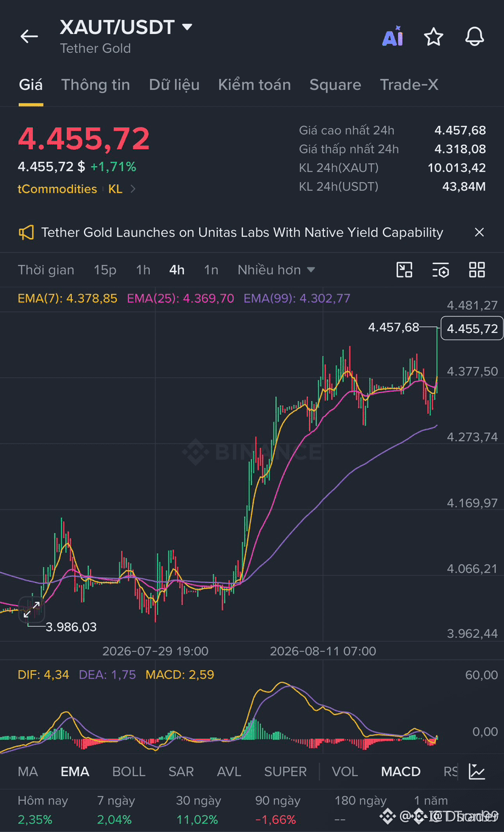Select the 4h interval
The height and width of the screenshot is (832, 504).
tap(177, 270)
